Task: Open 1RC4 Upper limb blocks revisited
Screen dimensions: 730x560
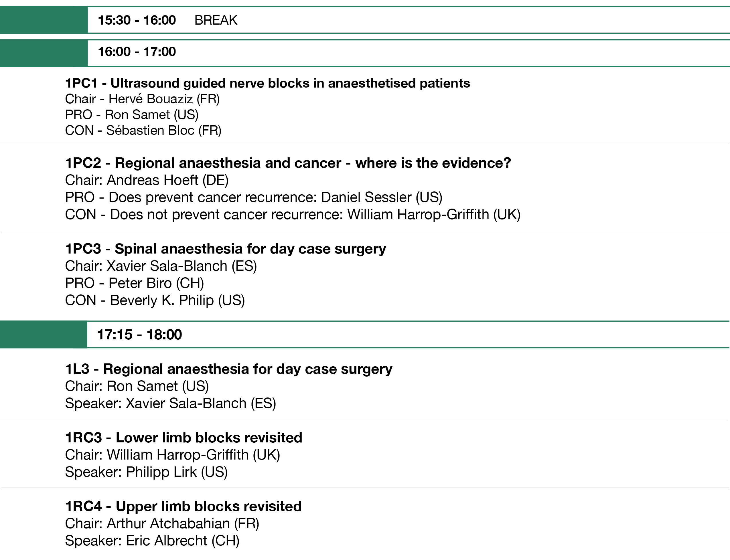Action: [183, 507]
